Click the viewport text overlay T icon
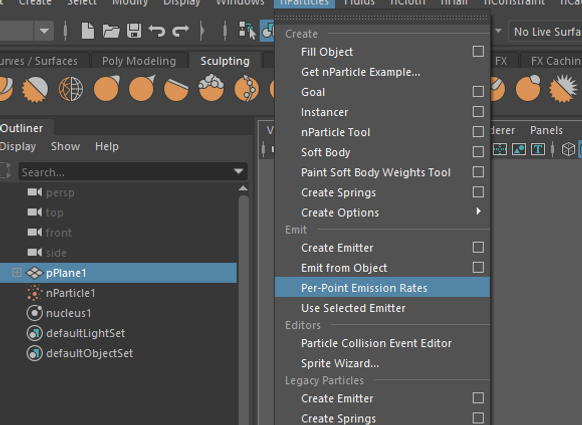582x425 pixels. click(x=537, y=149)
